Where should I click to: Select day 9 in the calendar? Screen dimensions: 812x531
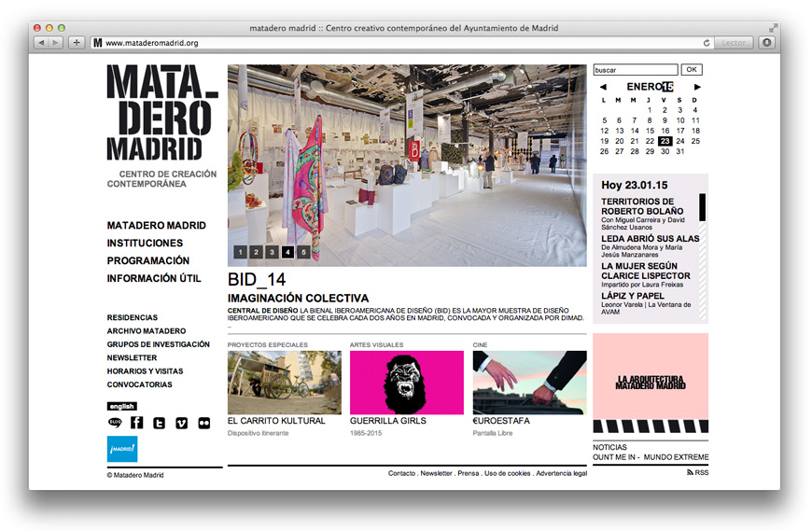tap(665, 120)
